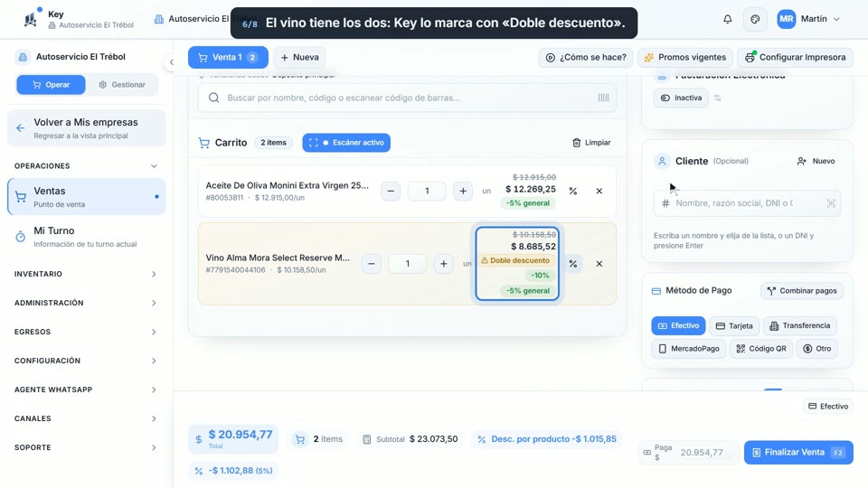
Task: Click the Doble descuento warning badge
Action: [x=516, y=260]
